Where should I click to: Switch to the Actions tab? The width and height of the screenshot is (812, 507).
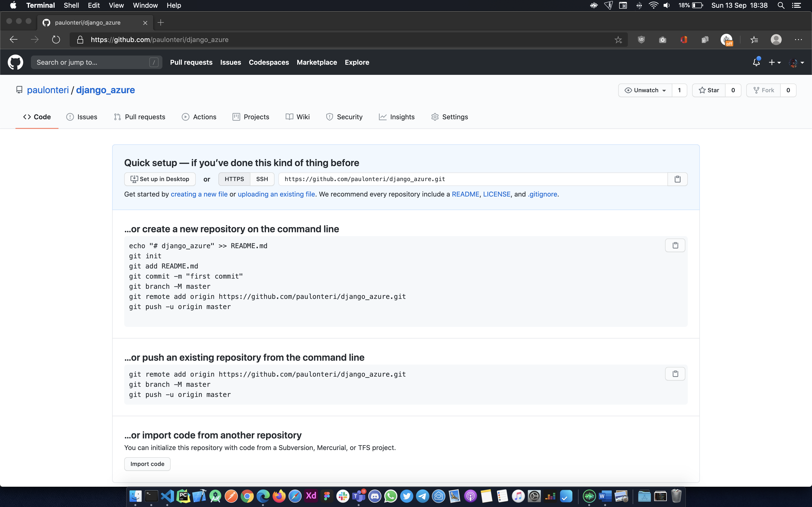click(x=199, y=117)
